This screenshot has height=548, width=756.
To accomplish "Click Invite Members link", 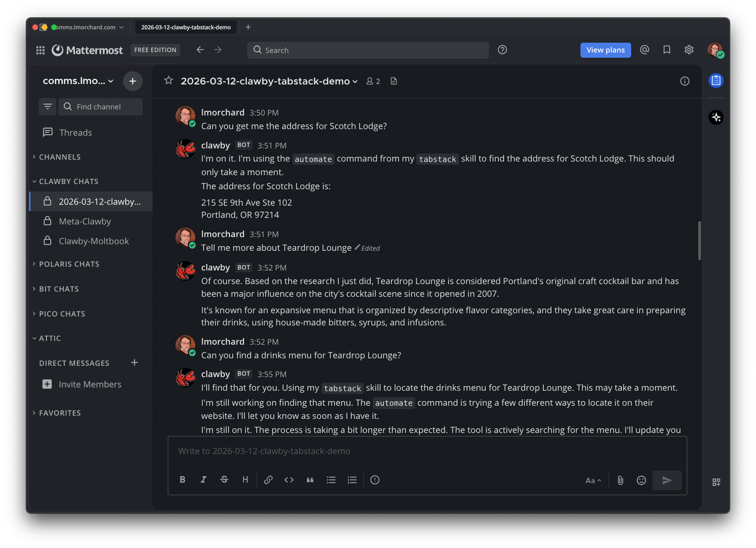I will (x=90, y=384).
